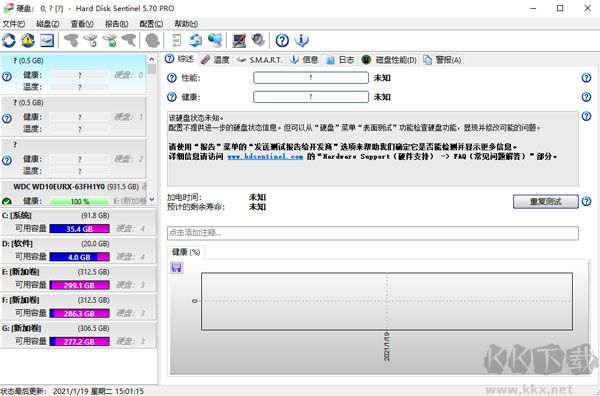The image size is (600, 396).
Task: Click help icon next to 重复测试 button
Action: pos(586,201)
